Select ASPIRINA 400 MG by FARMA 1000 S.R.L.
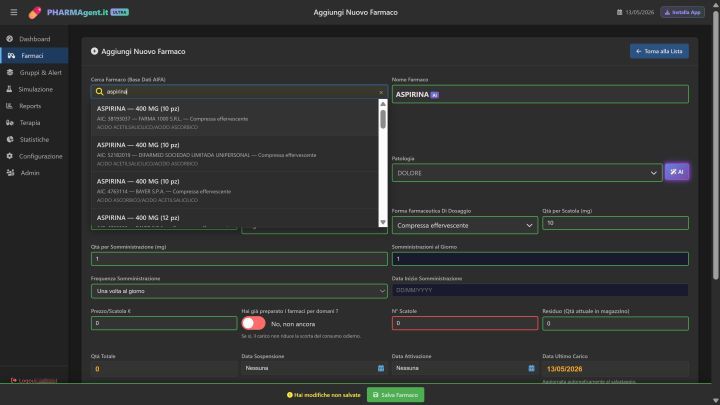 235,118
